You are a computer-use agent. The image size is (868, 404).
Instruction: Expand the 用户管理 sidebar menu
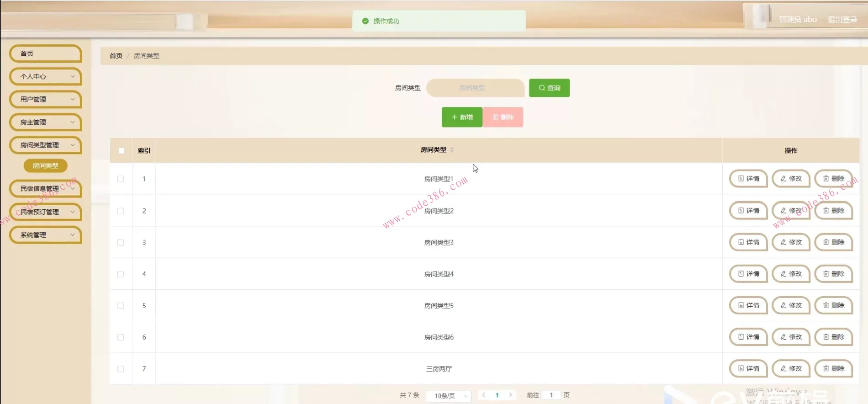coord(45,99)
